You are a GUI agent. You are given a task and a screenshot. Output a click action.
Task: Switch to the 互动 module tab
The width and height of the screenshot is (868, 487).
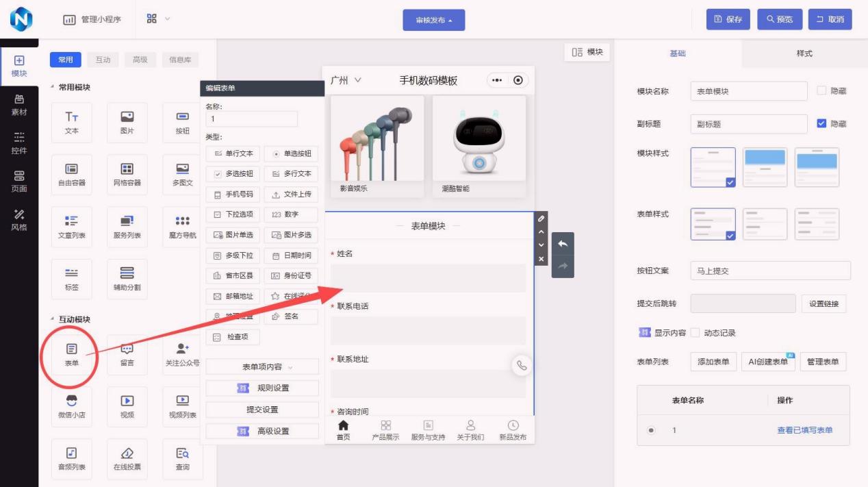click(103, 60)
